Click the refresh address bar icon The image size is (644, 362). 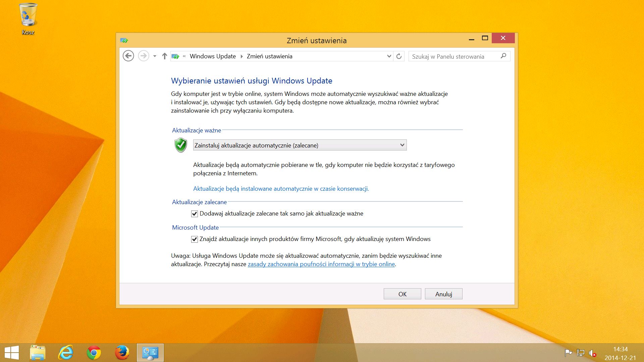point(399,56)
